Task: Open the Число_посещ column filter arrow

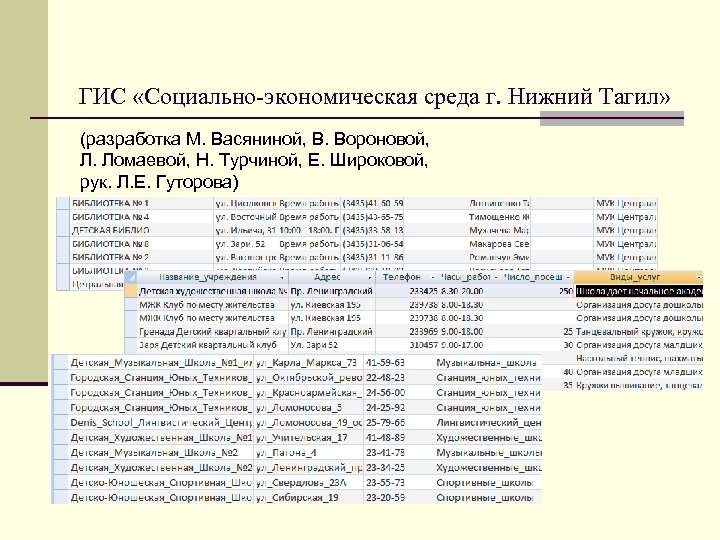Action: [x=568, y=277]
